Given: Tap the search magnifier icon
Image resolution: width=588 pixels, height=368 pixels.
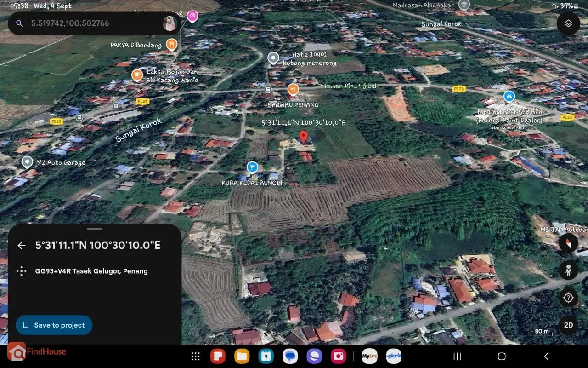Looking at the screenshot, I should (19, 23).
